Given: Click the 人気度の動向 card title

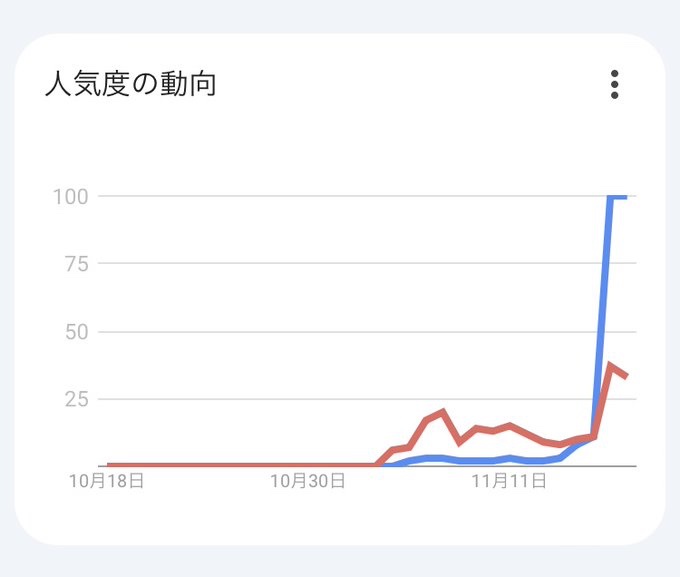Looking at the screenshot, I should tap(131, 85).
